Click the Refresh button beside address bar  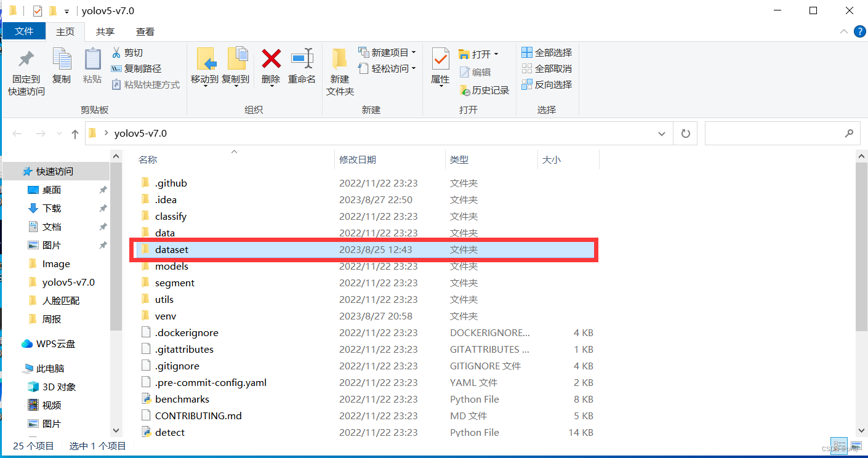(x=685, y=133)
